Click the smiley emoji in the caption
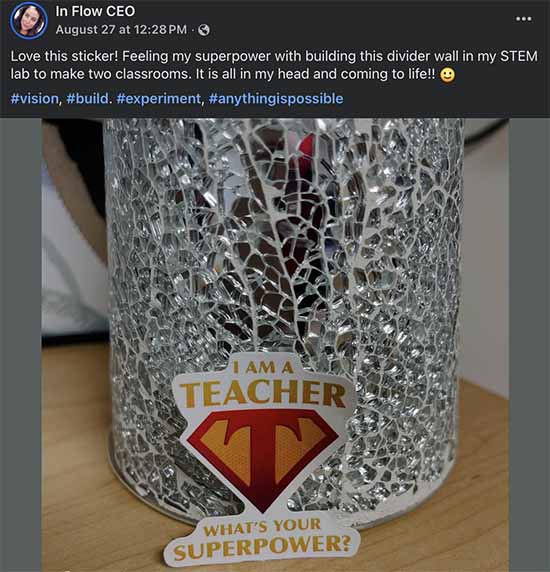The image size is (550, 572). [x=447, y=75]
